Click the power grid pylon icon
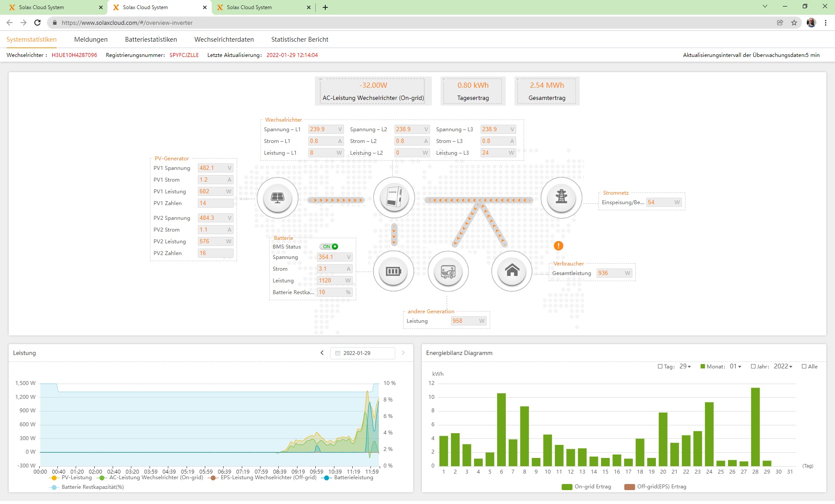The height and width of the screenshot is (504, 835). [x=561, y=198]
